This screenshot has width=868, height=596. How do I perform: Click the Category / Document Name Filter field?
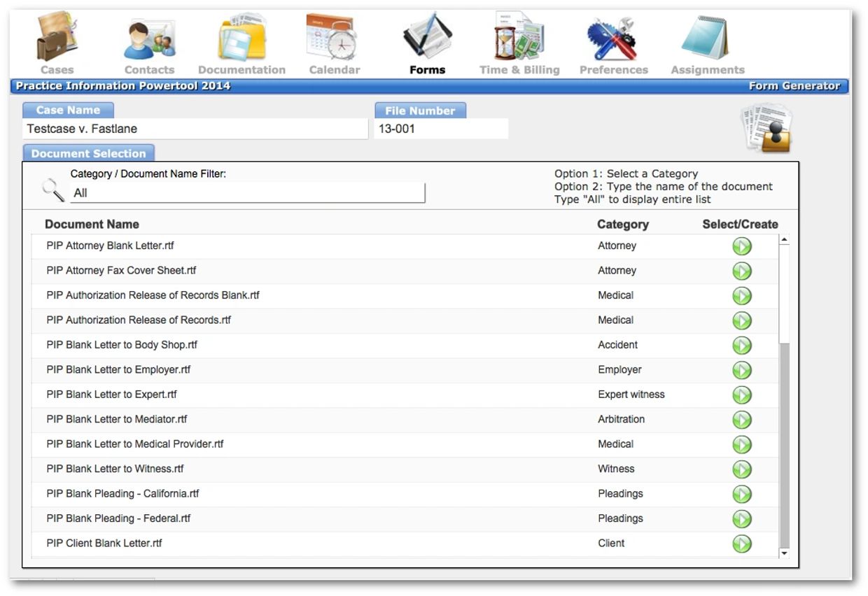247,193
